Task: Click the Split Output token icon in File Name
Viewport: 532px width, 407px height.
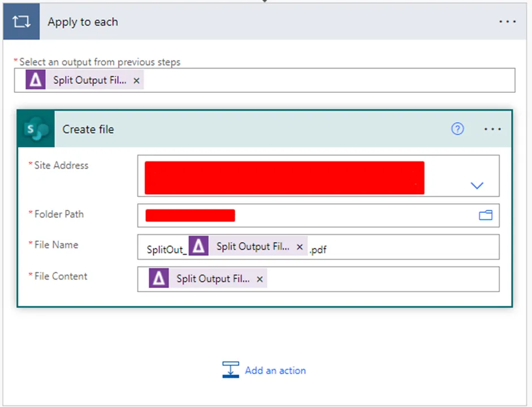Action: (x=199, y=247)
